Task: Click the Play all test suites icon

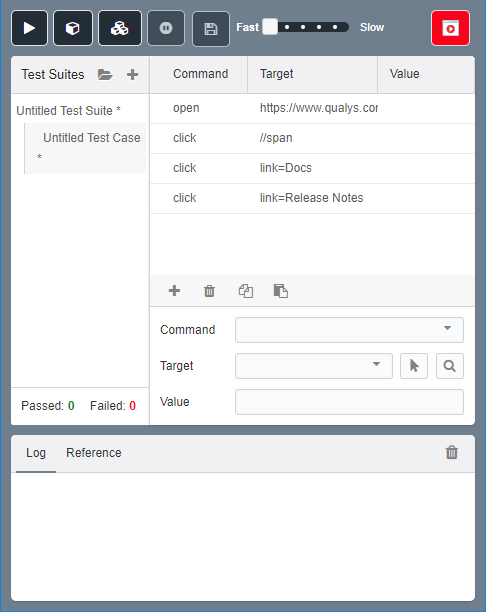Action: click(120, 28)
